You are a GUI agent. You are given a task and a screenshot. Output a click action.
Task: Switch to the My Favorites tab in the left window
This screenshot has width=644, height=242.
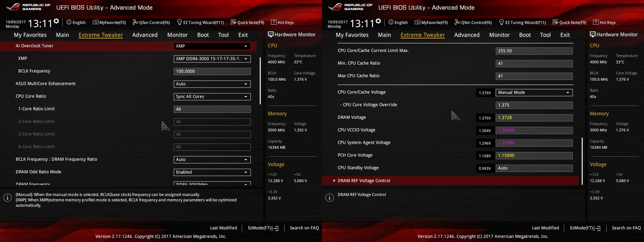point(30,35)
